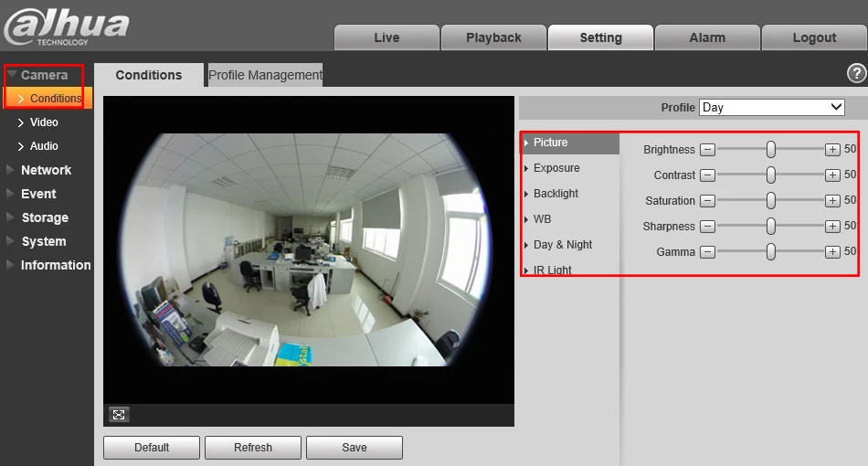Select Conditions in the Camera menu
Screen dimensions: 868x466
tap(48, 98)
